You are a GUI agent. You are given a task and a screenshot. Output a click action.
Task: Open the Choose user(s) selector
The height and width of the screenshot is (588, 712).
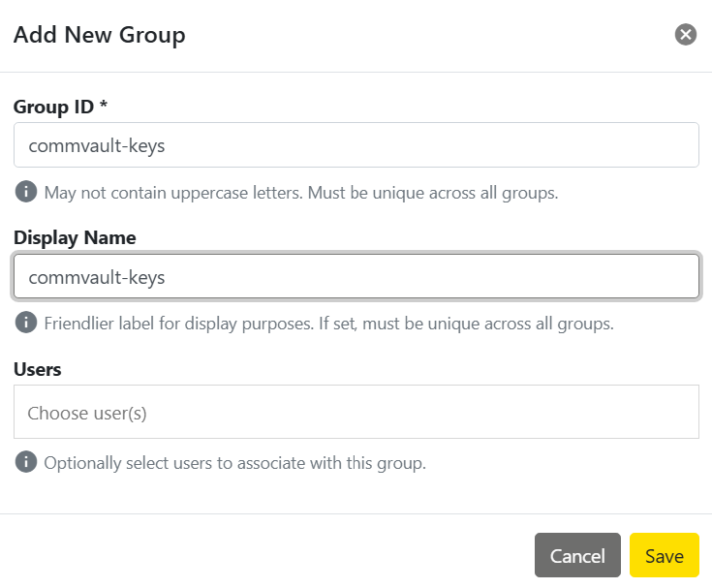pos(356,412)
